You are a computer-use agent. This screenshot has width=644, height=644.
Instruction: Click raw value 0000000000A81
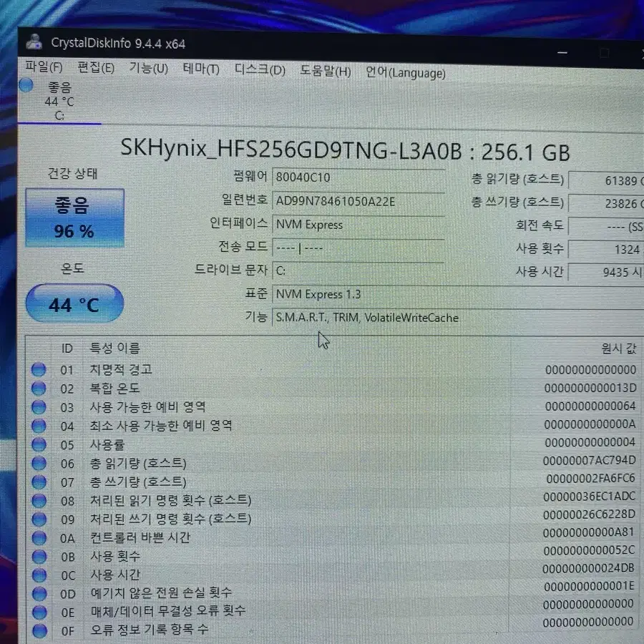(x=589, y=532)
